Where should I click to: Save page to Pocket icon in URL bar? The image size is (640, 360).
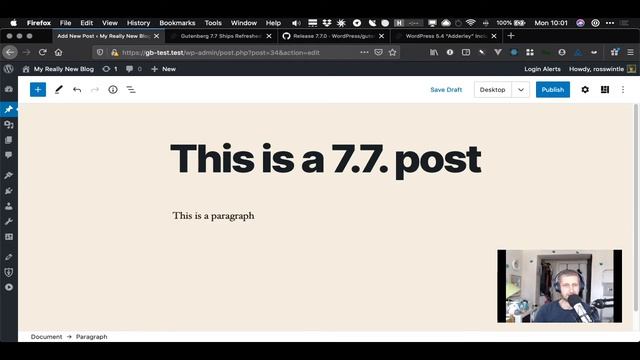[378, 52]
